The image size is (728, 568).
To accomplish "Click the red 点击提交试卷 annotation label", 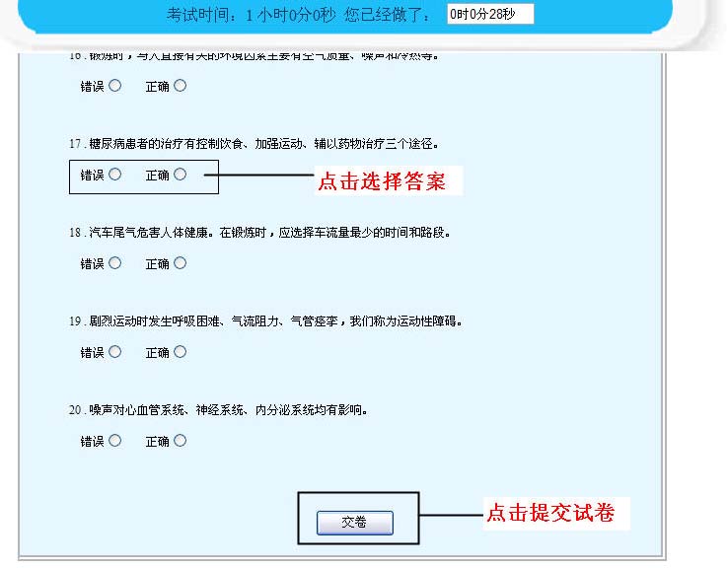I will tap(550, 513).
